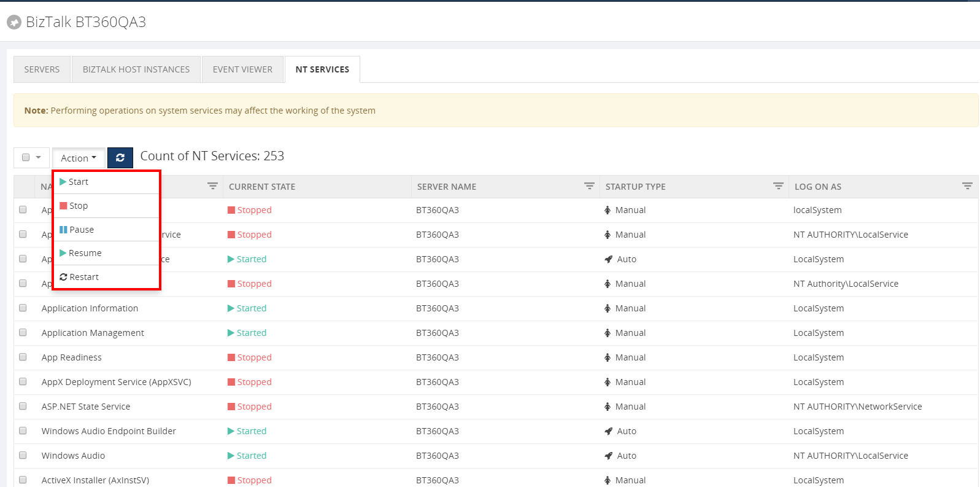Select the Windows Audio row checkbox
Image resolution: width=980 pixels, height=487 pixels.
tap(23, 455)
